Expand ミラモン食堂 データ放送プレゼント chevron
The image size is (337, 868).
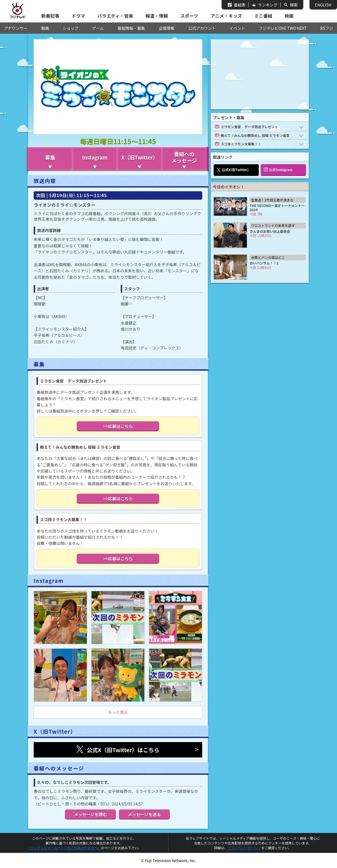(x=301, y=127)
